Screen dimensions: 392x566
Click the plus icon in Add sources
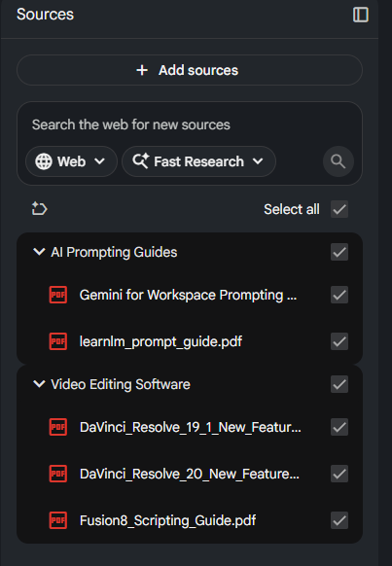point(142,70)
